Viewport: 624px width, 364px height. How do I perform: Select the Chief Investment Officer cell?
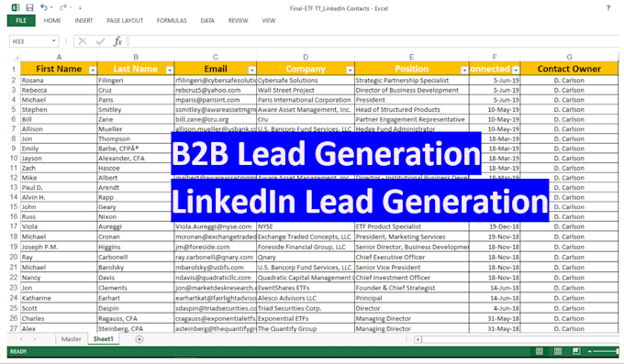coord(411,278)
